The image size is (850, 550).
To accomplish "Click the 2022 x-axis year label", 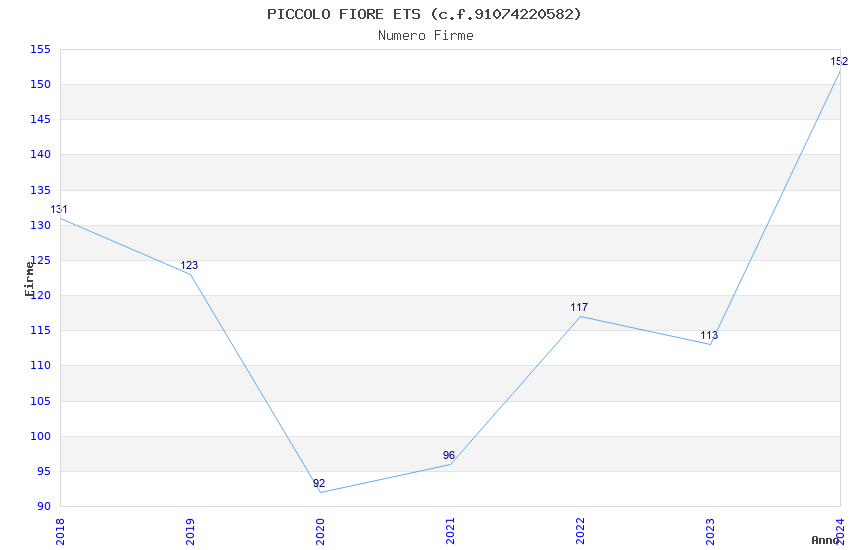I will point(580,530).
